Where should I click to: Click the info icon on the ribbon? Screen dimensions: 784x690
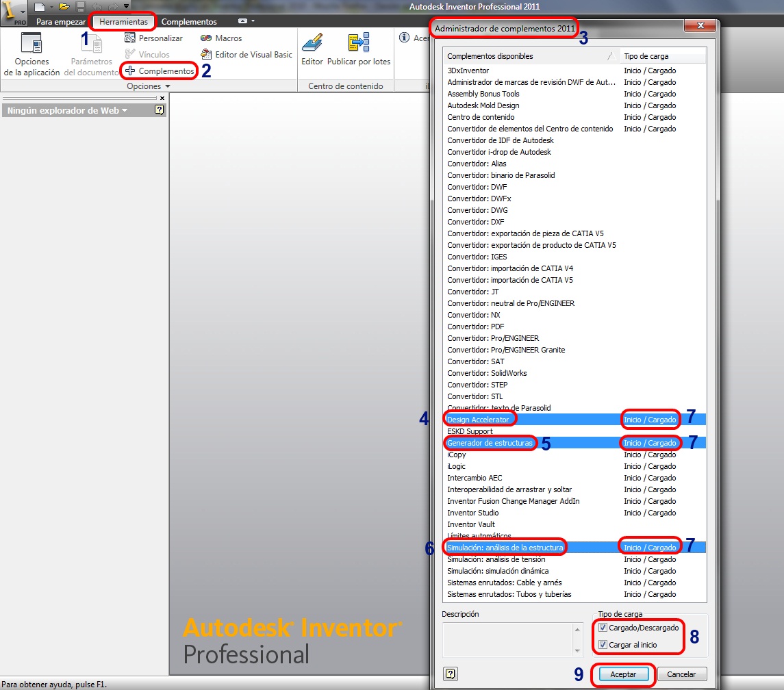(405, 38)
